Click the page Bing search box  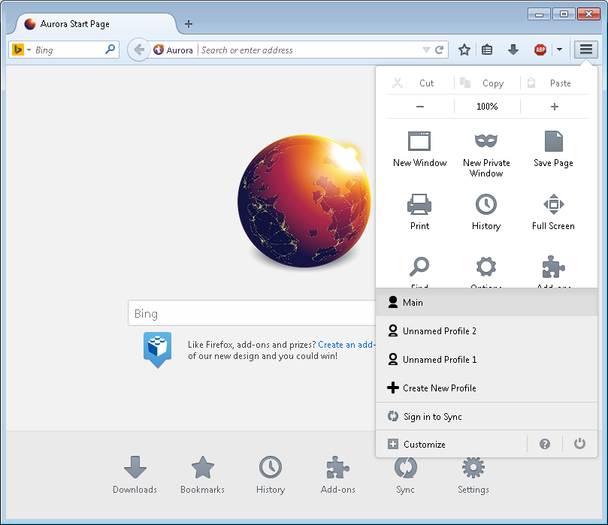[252, 313]
